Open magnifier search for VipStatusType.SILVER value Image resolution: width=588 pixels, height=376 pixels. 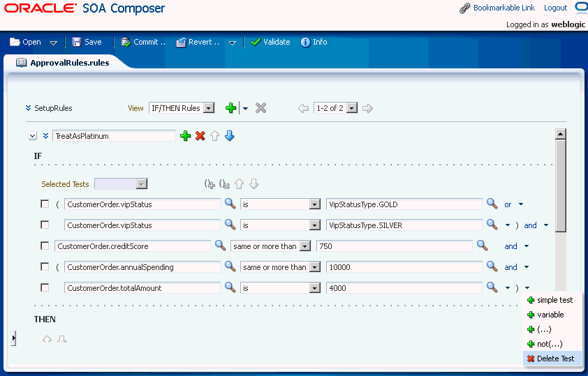click(492, 225)
